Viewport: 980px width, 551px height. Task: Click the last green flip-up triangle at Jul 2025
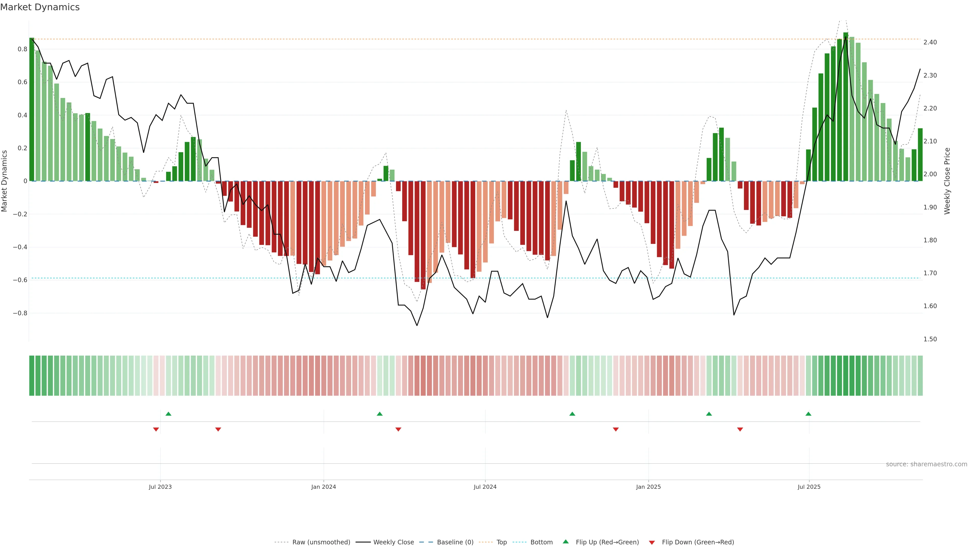tap(808, 414)
